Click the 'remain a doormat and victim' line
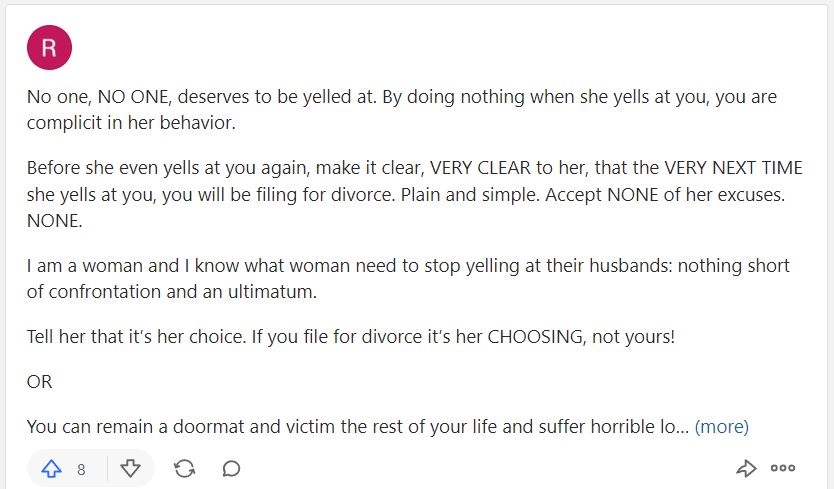Viewport: 834px width, 489px height. tap(357, 427)
